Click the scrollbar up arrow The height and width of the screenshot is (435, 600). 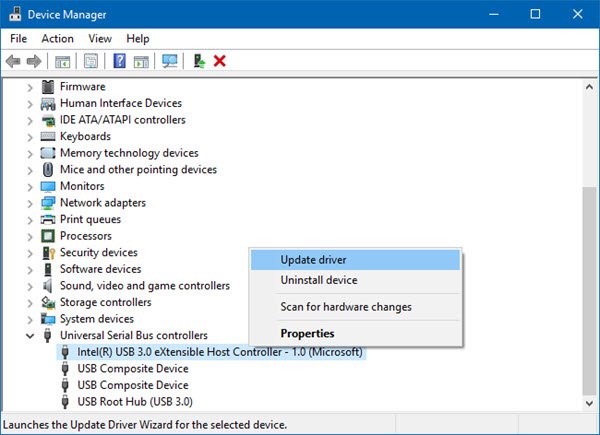point(589,87)
